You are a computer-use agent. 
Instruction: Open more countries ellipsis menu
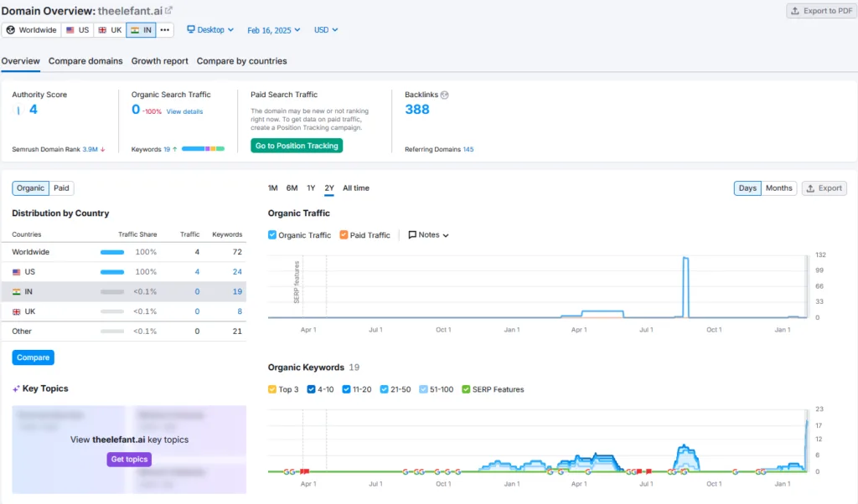click(165, 30)
